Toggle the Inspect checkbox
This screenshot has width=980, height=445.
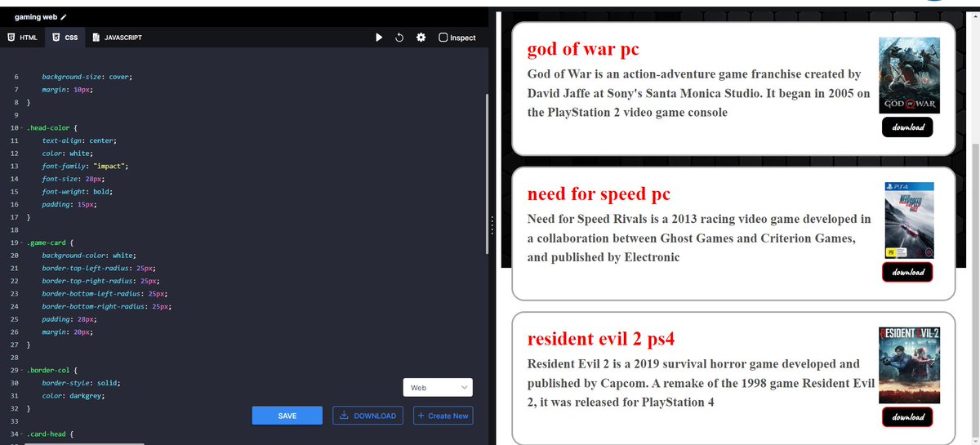click(x=443, y=38)
